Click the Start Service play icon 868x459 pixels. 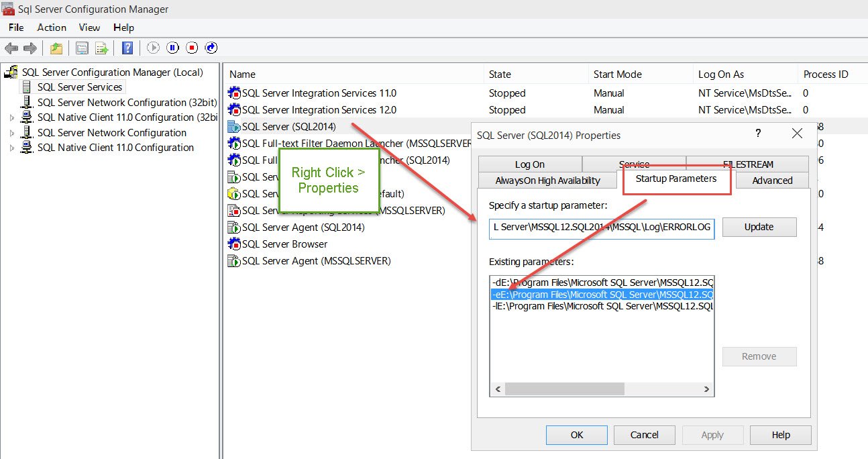pyautogui.click(x=154, y=48)
